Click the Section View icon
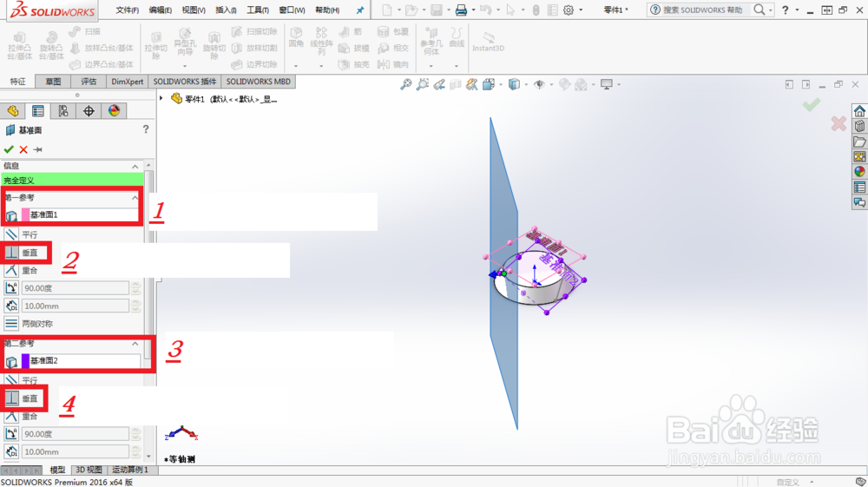The image size is (868, 487). coord(456,84)
